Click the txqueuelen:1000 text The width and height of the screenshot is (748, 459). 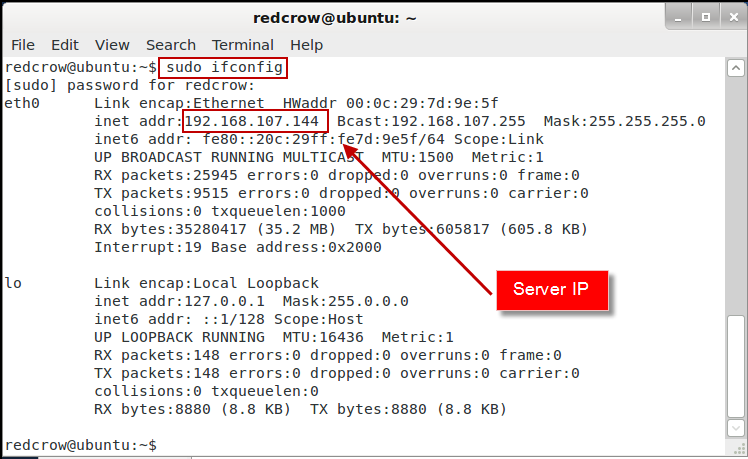(x=279, y=211)
